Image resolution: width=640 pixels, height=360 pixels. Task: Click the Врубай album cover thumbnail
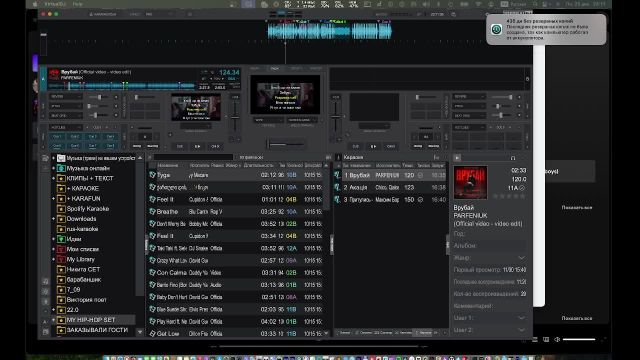(x=470, y=182)
